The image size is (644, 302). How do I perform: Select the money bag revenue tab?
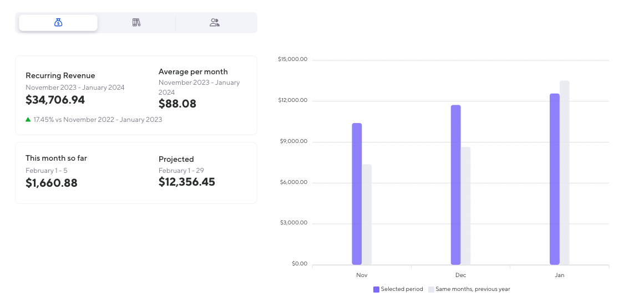(x=58, y=23)
